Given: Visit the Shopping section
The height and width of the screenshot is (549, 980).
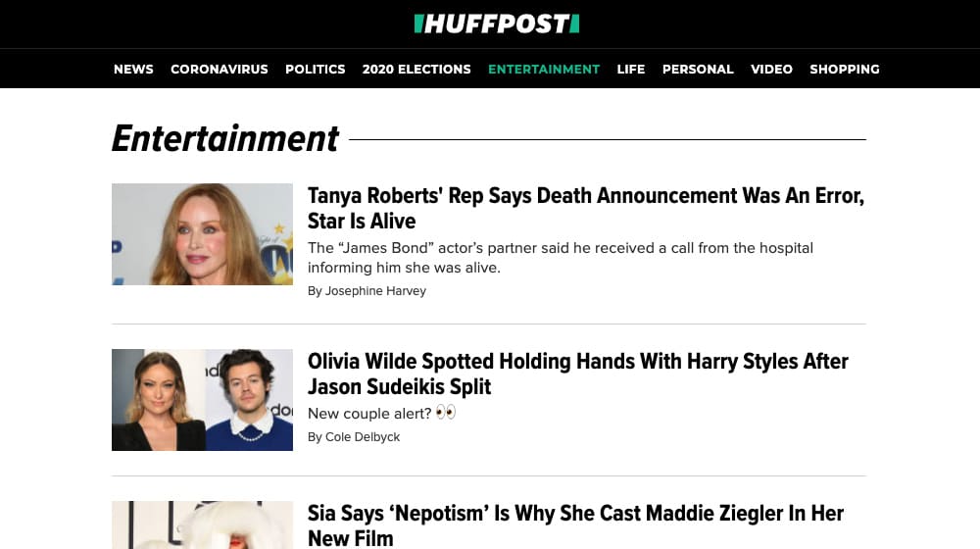Looking at the screenshot, I should coord(844,70).
